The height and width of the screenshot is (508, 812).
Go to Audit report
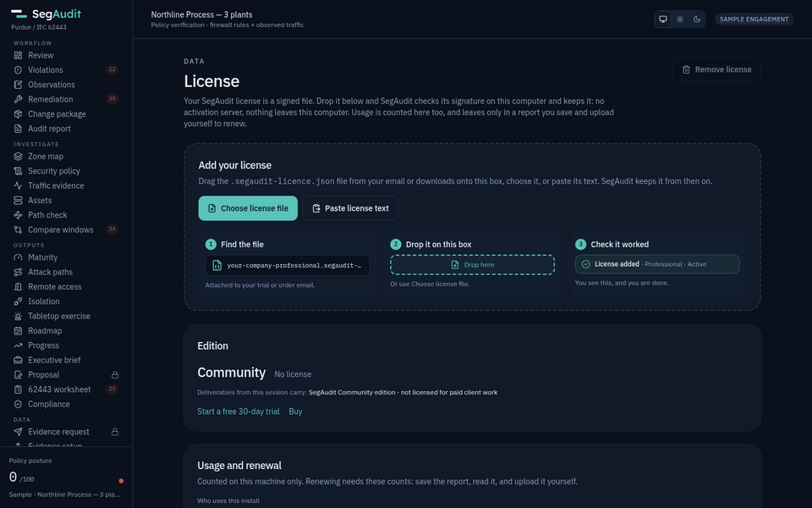click(x=66, y=129)
